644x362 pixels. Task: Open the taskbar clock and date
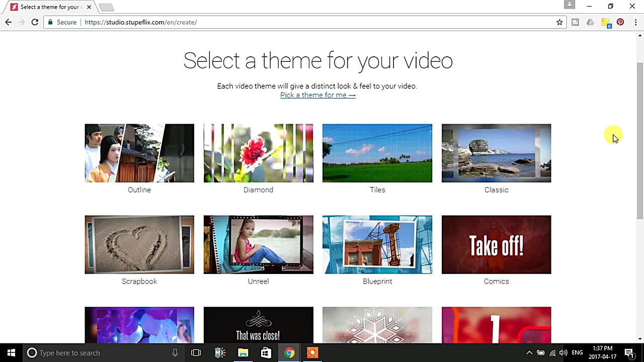click(602, 353)
